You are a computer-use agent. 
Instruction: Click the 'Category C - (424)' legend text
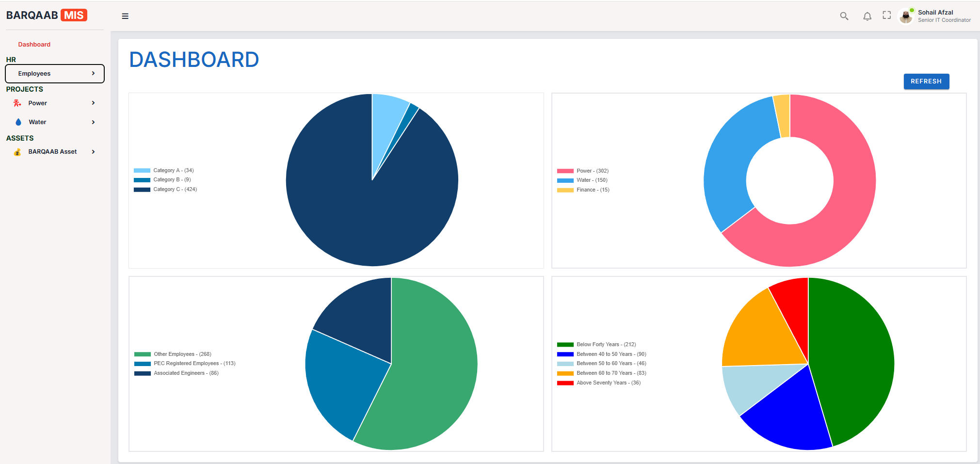(175, 190)
